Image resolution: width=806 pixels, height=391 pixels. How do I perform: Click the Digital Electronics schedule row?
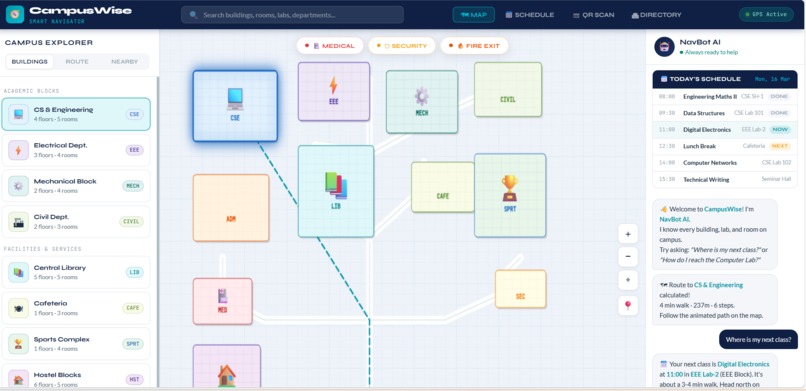[x=725, y=129]
